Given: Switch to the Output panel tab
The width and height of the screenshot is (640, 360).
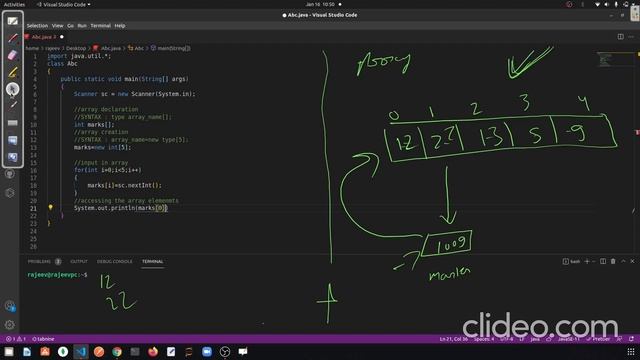Looking at the screenshot, I should [79, 261].
